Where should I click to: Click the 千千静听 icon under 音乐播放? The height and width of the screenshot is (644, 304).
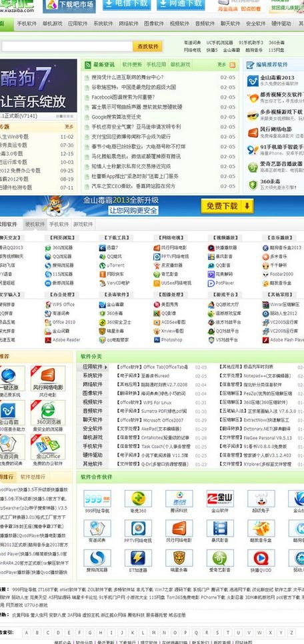click(x=265, y=265)
